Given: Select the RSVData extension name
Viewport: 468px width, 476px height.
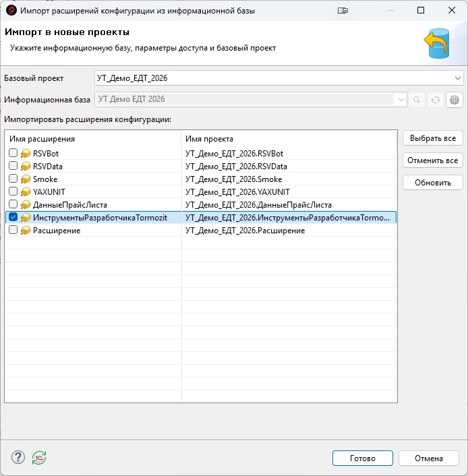Looking at the screenshot, I should tap(48, 167).
